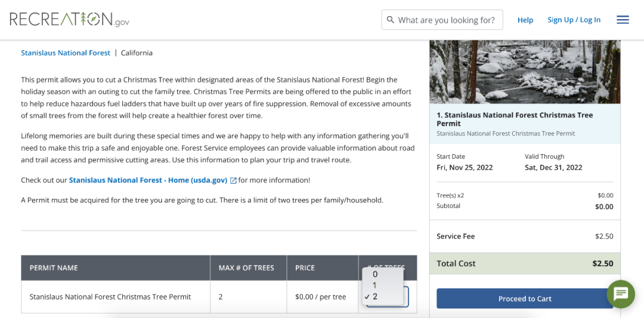Click the Proceed to Cart button
The height and width of the screenshot is (318, 644).
point(525,298)
